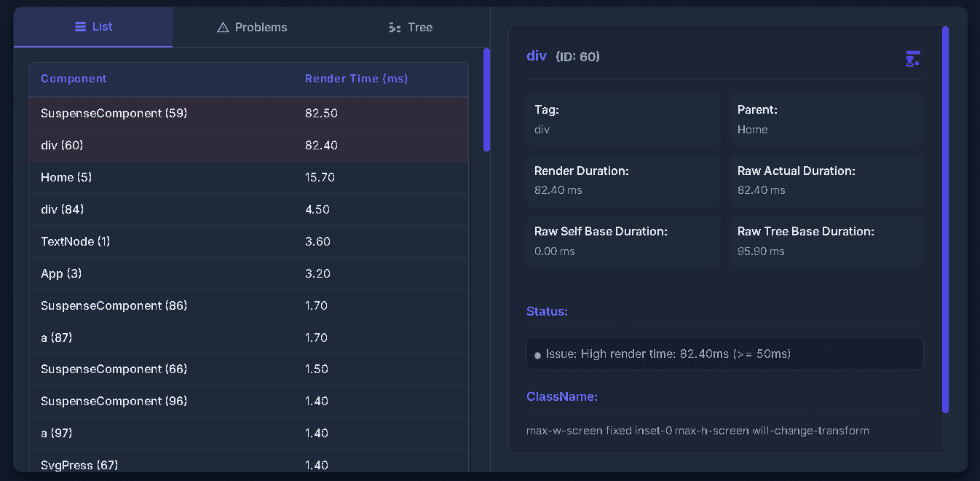Screen dimensions: 980x481
Task: Click the max-w-screen class name text
Action: (698, 431)
